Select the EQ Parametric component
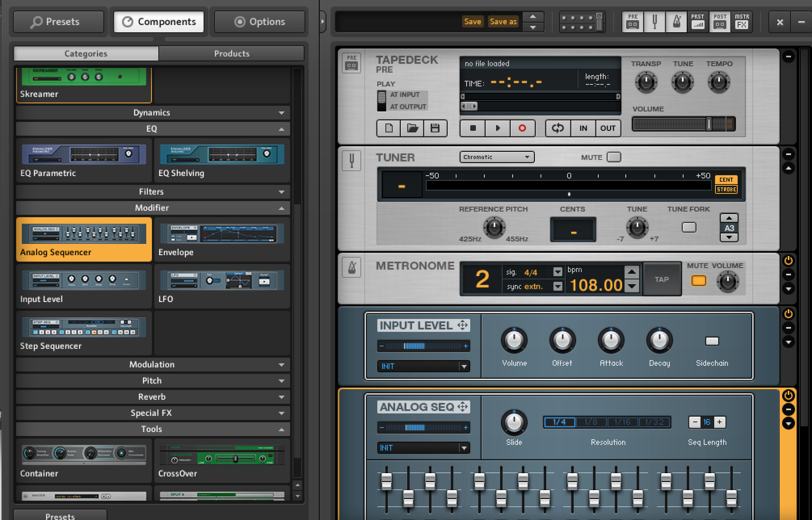This screenshot has height=520, width=812. point(84,160)
